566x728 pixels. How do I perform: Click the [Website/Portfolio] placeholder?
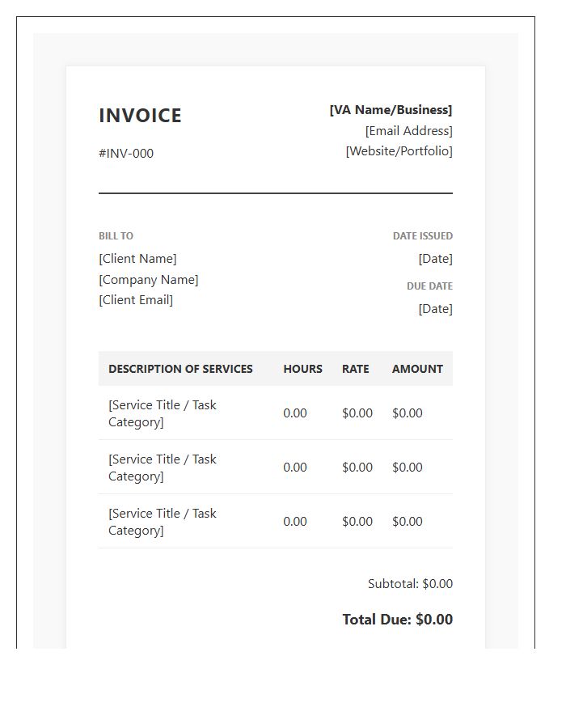pyautogui.click(x=399, y=151)
